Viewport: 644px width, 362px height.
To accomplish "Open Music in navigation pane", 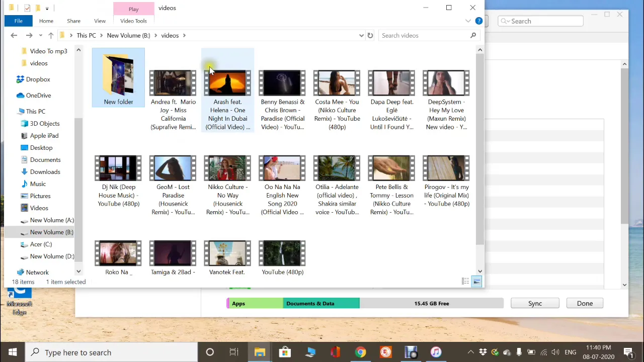I will (38, 184).
